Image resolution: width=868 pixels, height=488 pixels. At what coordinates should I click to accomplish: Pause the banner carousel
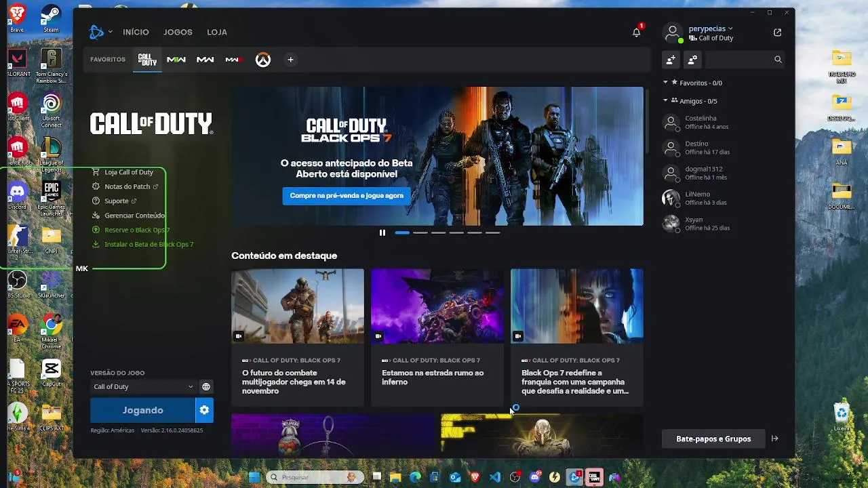[382, 232]
